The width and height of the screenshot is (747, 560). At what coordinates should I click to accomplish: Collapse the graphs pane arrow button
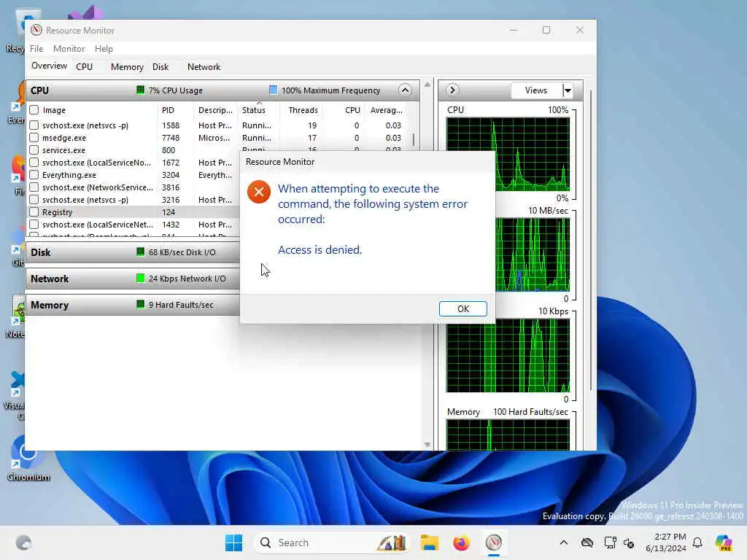(x=452, y=90)
